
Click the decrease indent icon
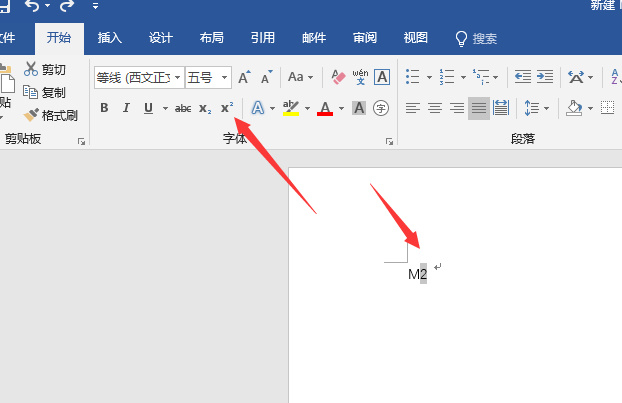523,77
